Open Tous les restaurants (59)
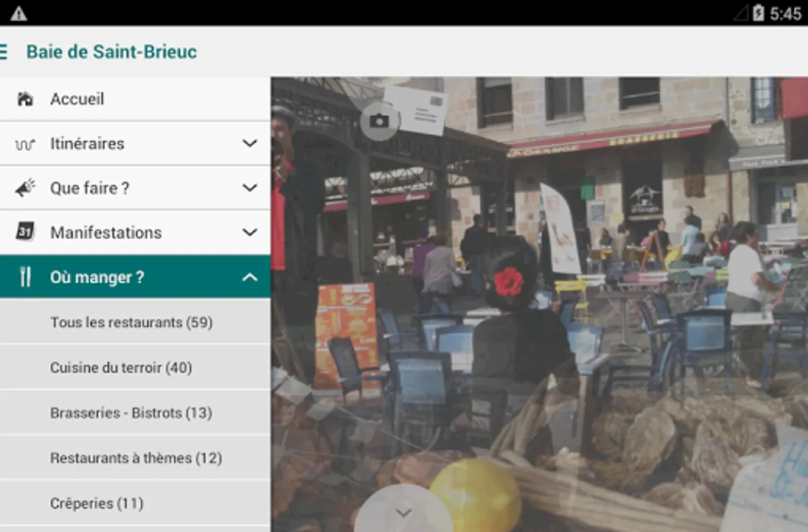The height and width of the screenshot is (532, 808). 135,322
